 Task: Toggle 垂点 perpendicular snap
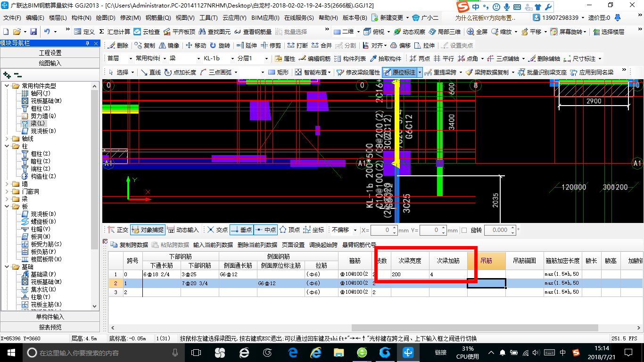click(241, 230)
